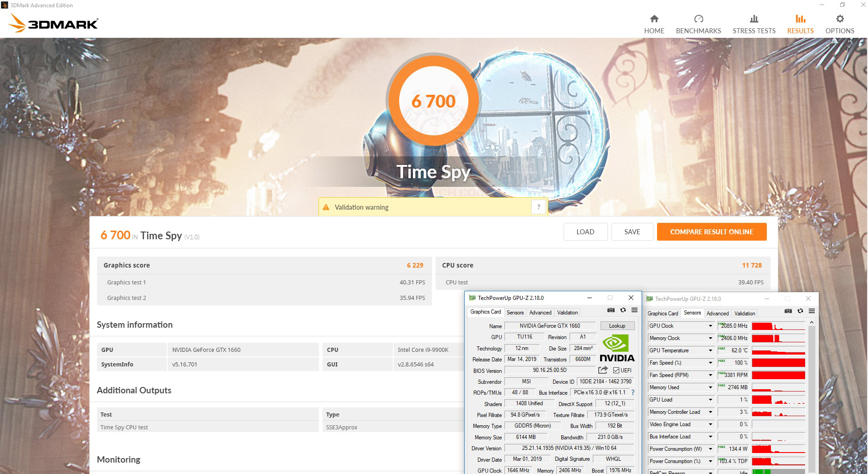The image size is (868, 474).
Task: Click the GPU Temperature sensor graph
Action: 778,350
